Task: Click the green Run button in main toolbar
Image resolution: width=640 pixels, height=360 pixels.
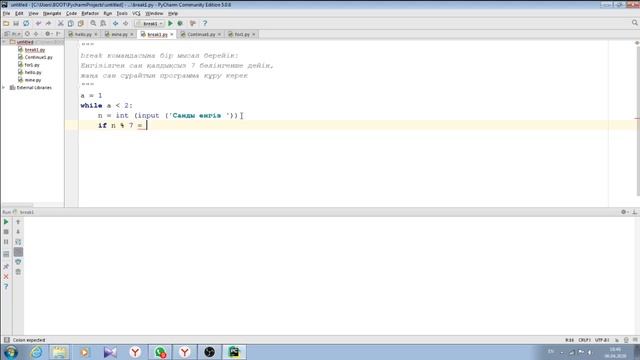Action: click(x=171, y=24)
